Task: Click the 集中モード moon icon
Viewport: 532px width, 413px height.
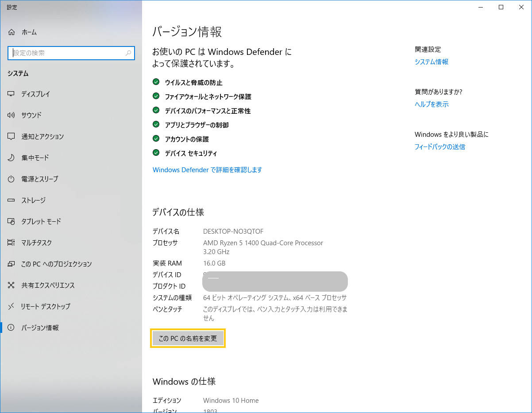Action: tap(12, 158)
